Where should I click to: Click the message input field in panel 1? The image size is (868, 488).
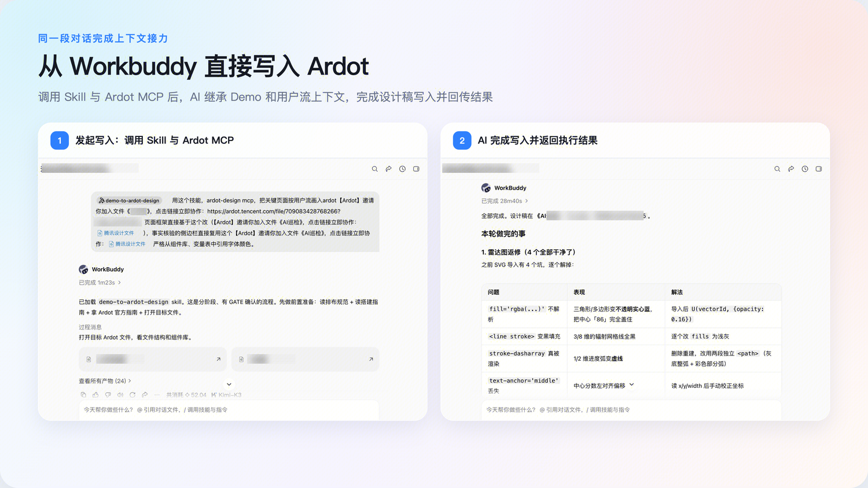point(229,410)
